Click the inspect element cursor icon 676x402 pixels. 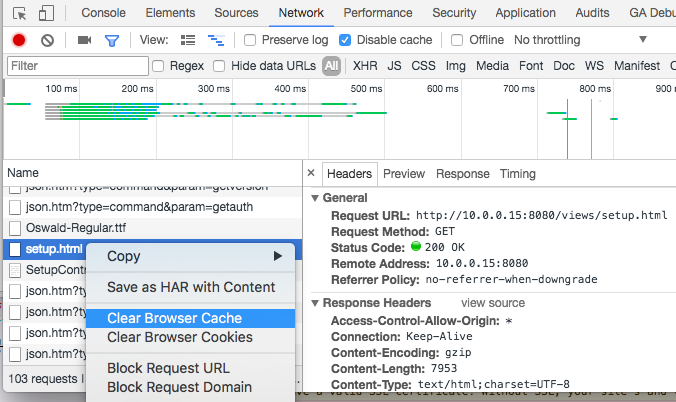coord(20,13)
